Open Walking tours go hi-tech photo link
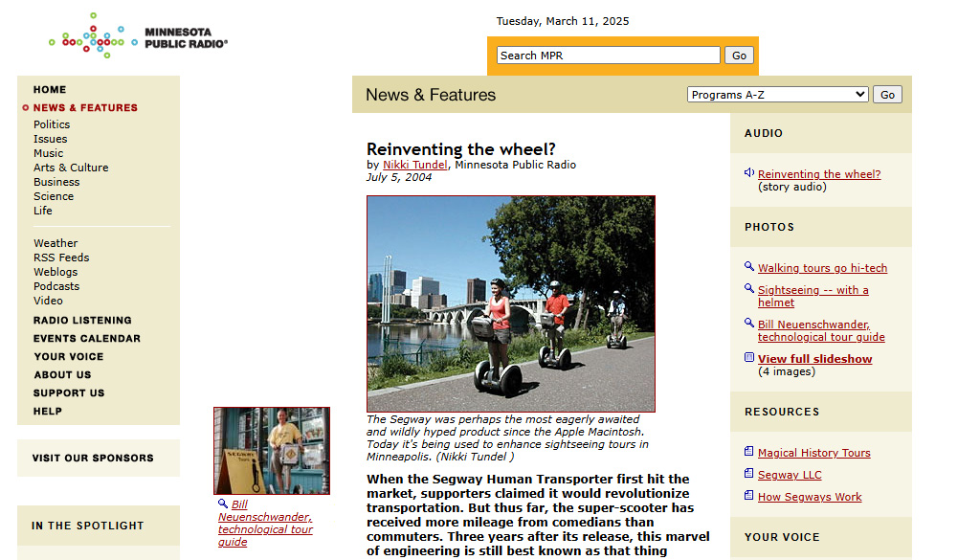The image size is (980, 560). click(822, 267)
